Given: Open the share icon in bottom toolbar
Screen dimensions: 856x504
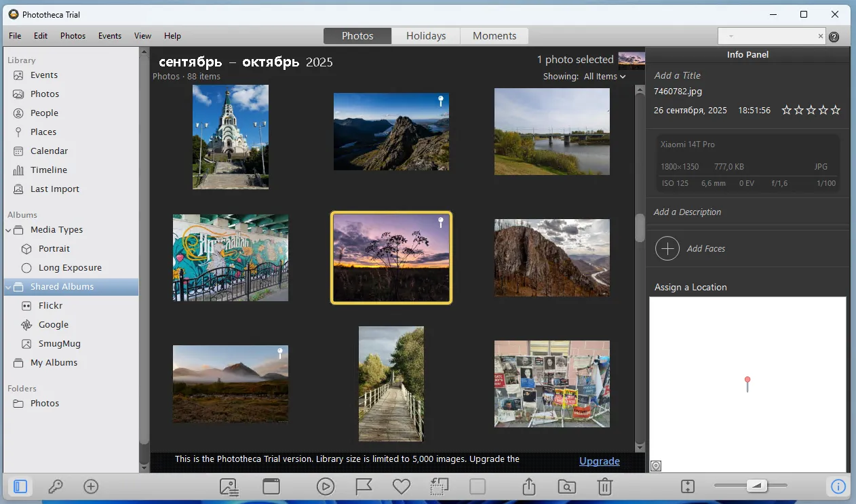Looking at the screenshot, I should point(529,486).
